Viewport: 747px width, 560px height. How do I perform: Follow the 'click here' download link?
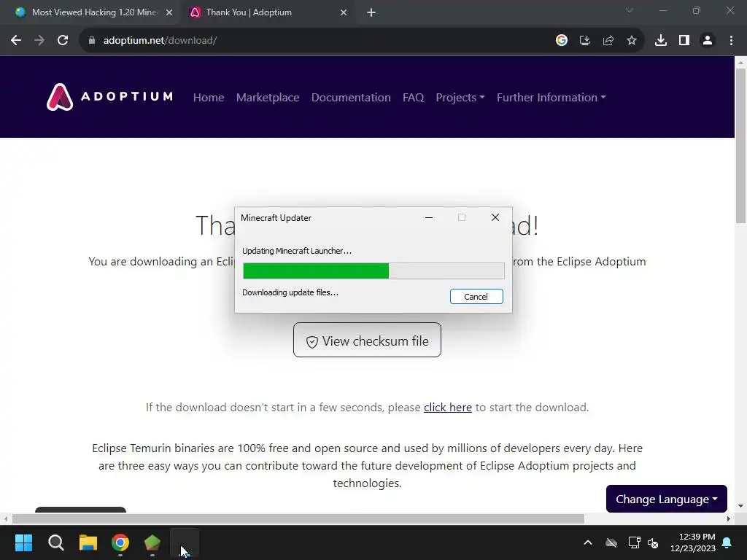[448, 408]
